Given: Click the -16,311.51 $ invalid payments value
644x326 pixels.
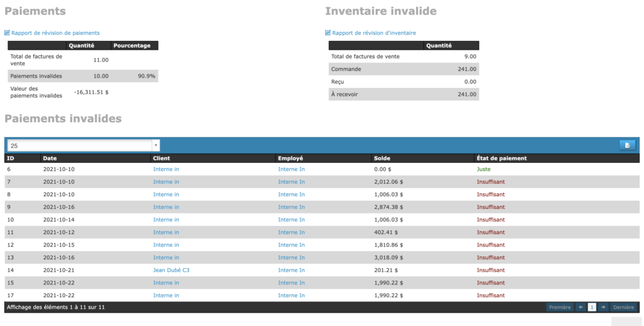Looking at the screenshot, I should click(91, 92).
